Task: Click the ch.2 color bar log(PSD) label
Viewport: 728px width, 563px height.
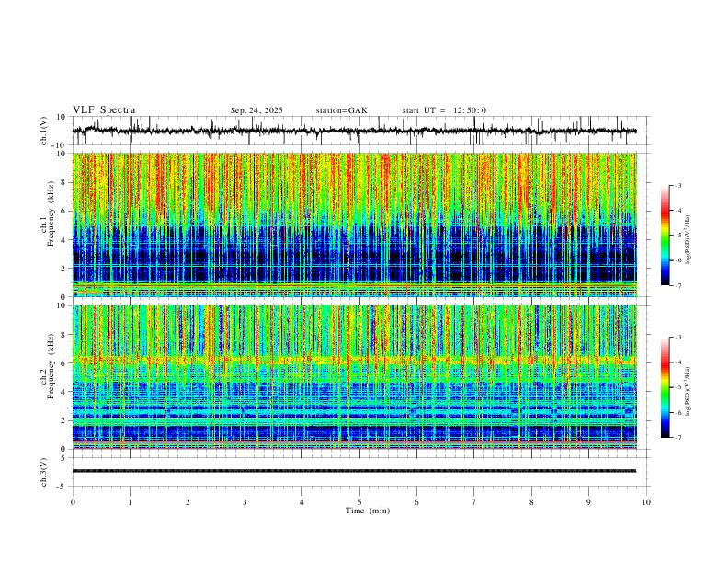Action: (688, 392)
